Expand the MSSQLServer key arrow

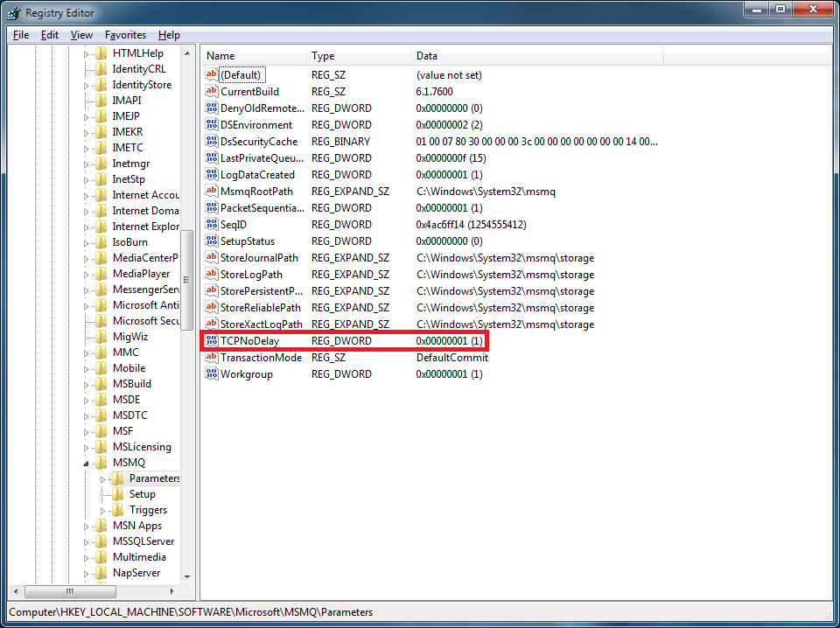coord(87,542)
